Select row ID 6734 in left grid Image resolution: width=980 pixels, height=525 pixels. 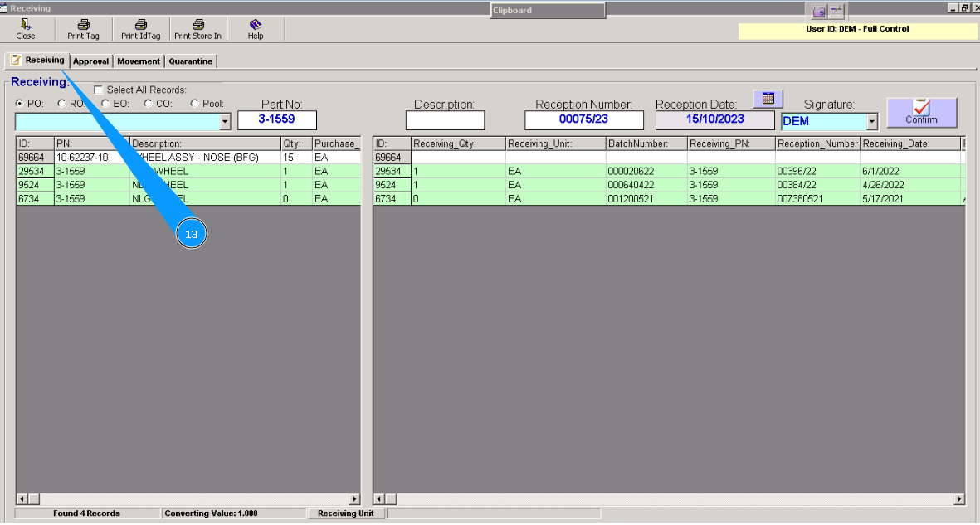coord(34,199)
